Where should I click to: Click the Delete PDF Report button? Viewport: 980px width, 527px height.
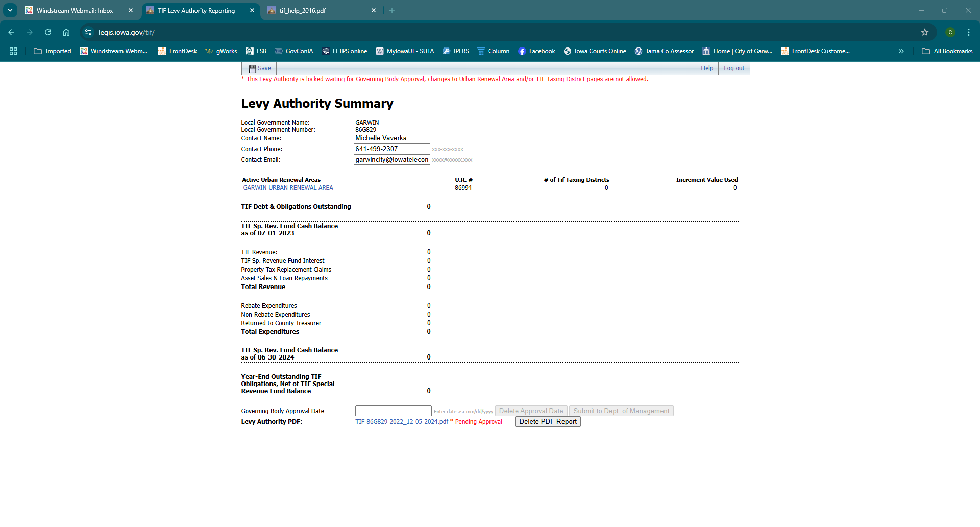(548, 422)
